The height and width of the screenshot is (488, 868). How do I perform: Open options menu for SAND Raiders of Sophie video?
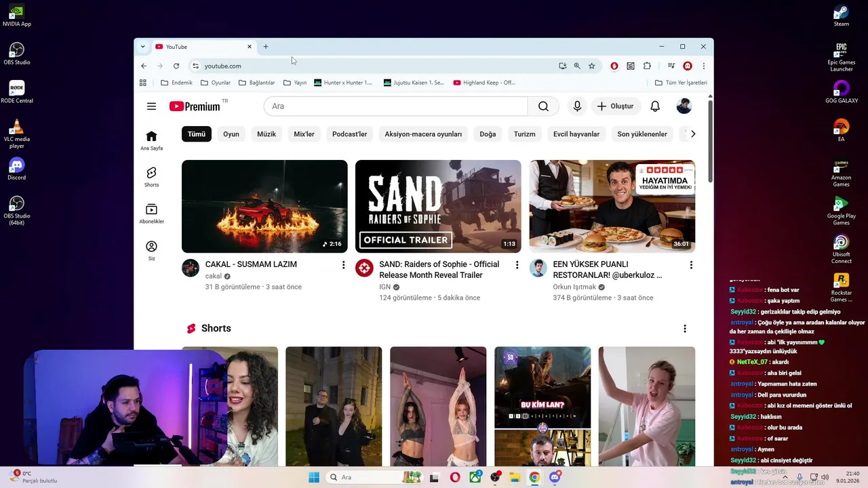pos(517,265)
